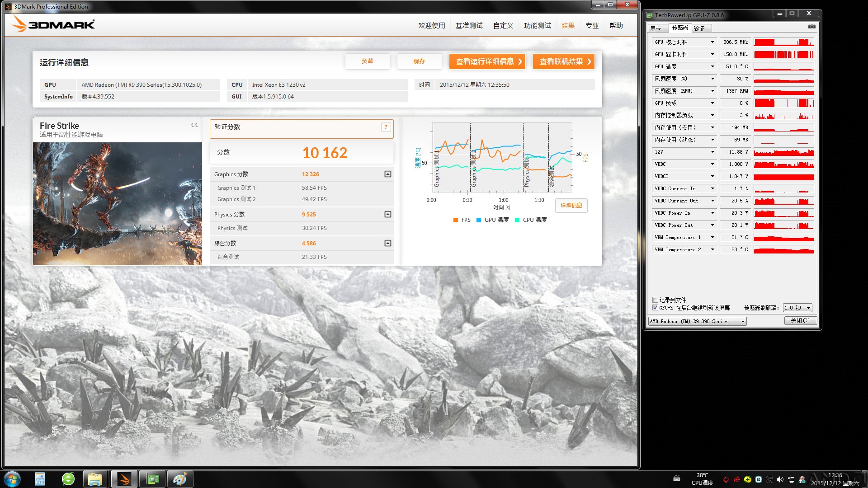Open the 帮助 tab
The height and width of the screenshot is (488, 868).
click(616, 26)
